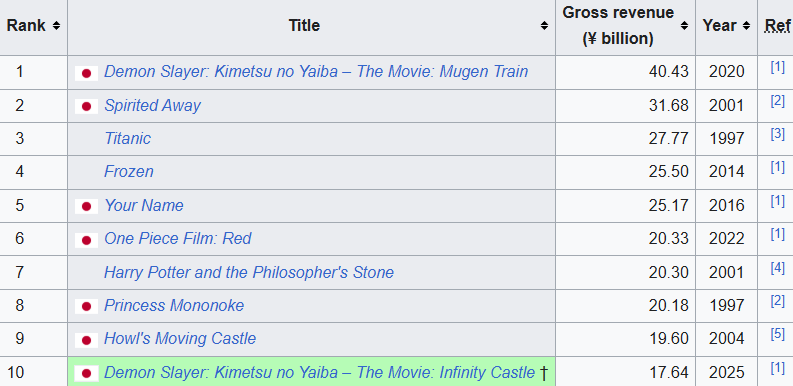Open reference [4] in Harry Potter row
793x386 pixels.
(x=777, y=268)
